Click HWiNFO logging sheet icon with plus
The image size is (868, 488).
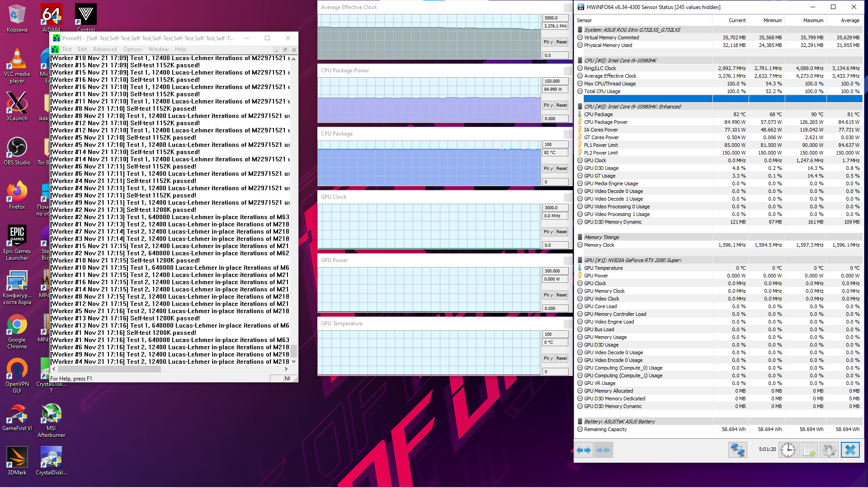808,450
